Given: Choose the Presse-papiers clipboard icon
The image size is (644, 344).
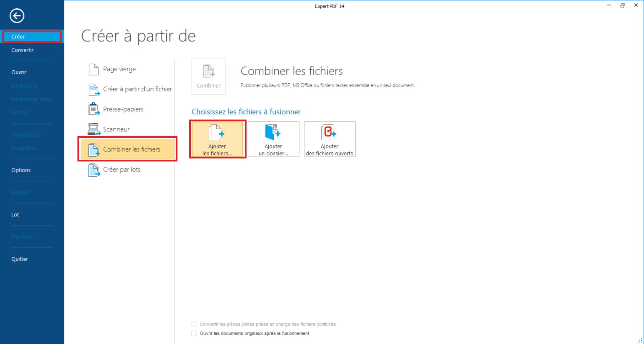Looking at the screenshot, I should point(94,109).
